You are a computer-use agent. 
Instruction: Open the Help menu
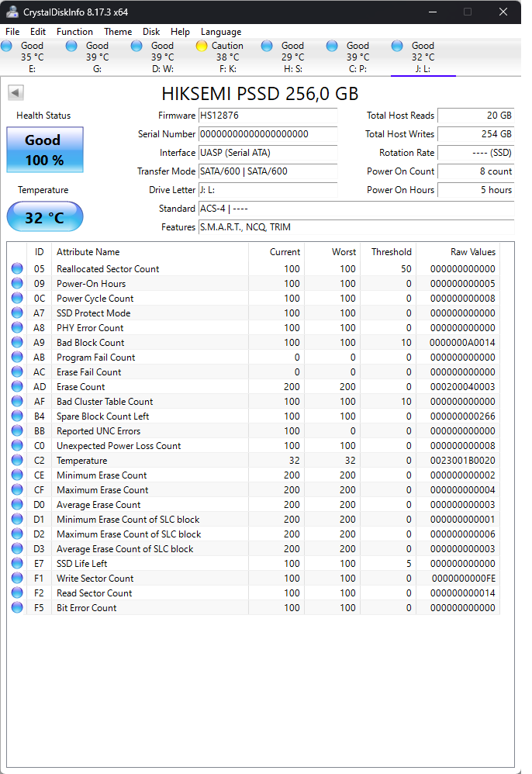click(180, 32)
